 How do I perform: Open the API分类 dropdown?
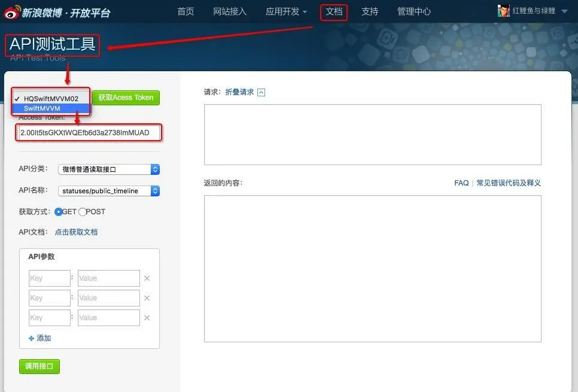pyautogui.click(x=109, y=169)
